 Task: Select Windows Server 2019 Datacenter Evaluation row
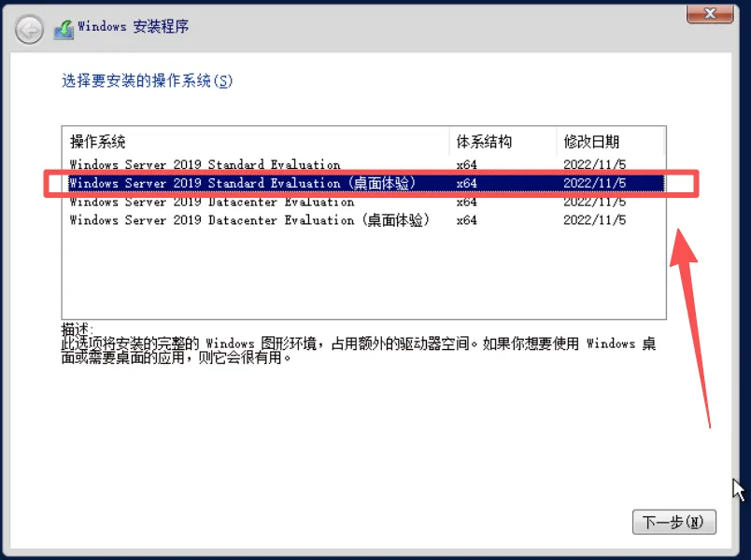(x=364, y=202)
